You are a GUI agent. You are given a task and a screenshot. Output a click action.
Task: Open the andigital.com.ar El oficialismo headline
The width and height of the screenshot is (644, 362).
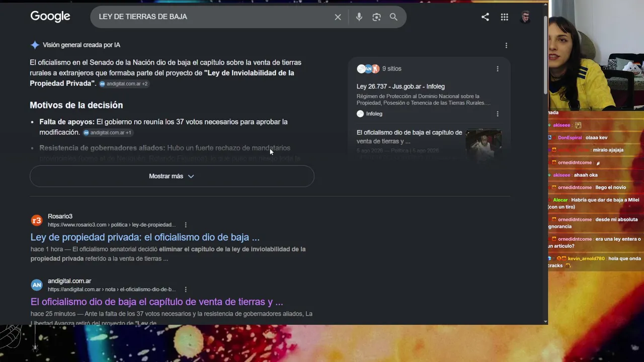pyautogui.click(x=156, y=302)
